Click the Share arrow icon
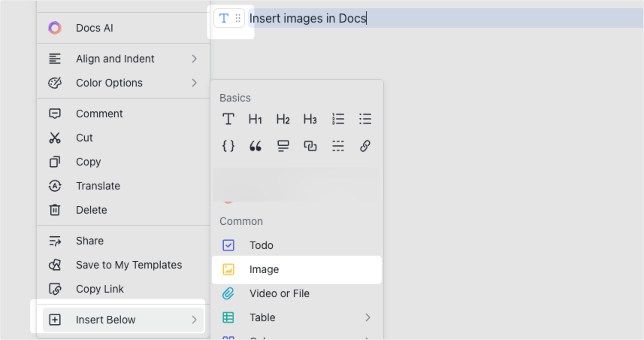644x340 pixels. click(x=55, y=241)
